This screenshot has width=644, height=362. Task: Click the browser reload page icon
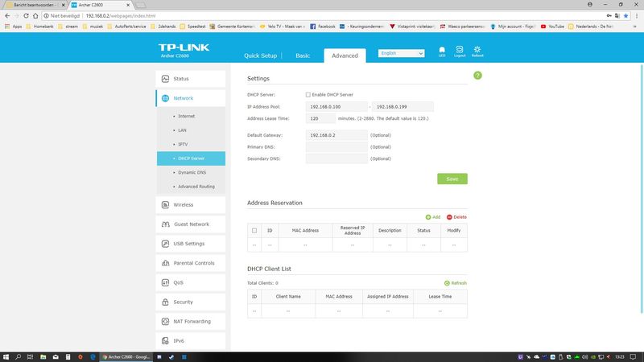(x=26, y=15)
